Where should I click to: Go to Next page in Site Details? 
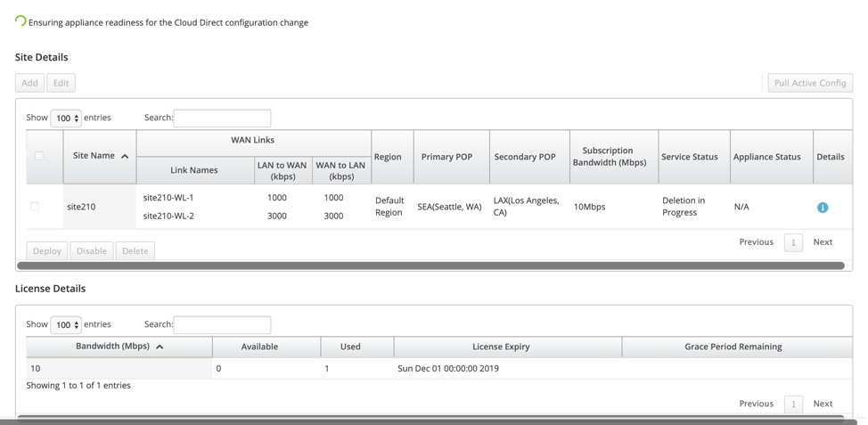(823, 241)
